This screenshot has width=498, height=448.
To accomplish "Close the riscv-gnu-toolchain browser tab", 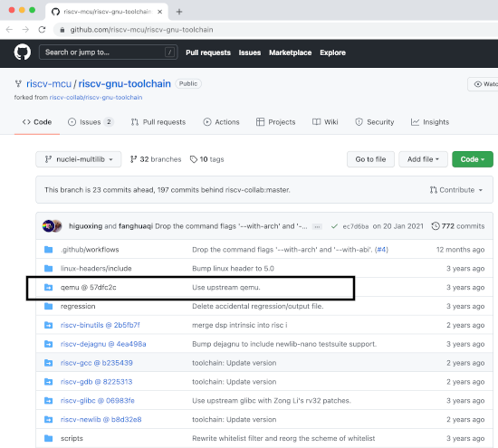I will 159,12.
